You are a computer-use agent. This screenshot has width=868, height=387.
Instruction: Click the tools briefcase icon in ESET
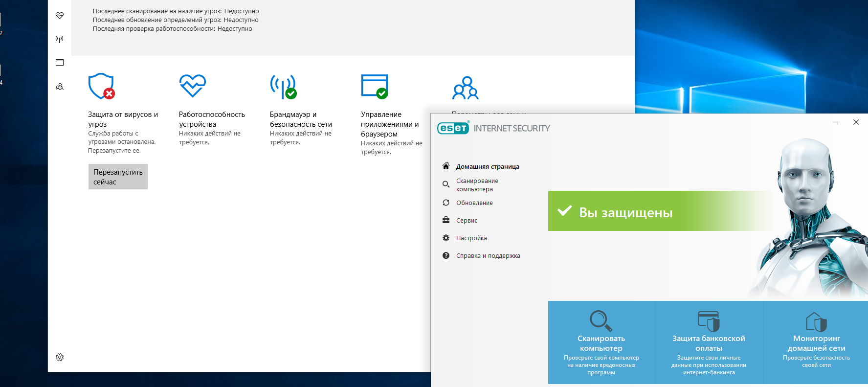coord(446,220)
